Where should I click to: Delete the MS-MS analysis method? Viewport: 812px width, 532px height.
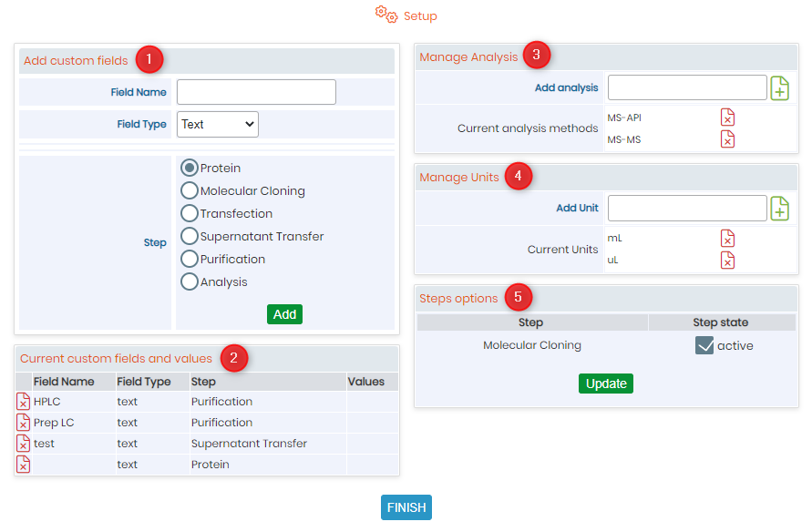(x=727, y=139)
